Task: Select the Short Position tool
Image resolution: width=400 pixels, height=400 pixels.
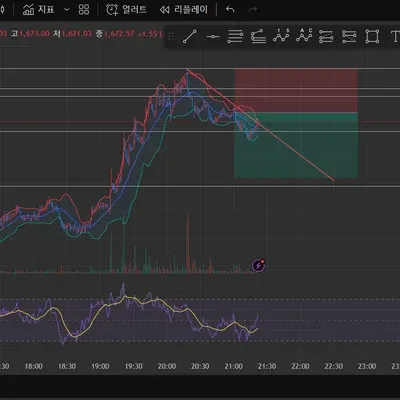Action: [349, 36]
